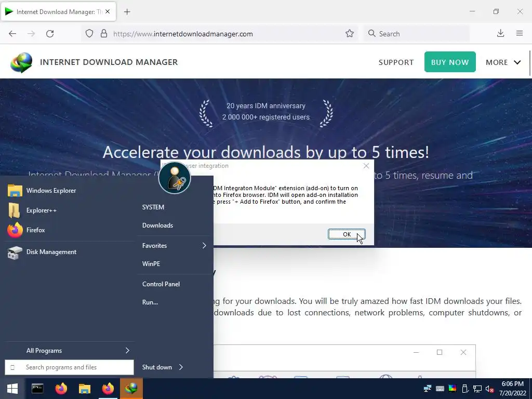Click '2 000 000+ registered users' text

(x=266, y=117)
